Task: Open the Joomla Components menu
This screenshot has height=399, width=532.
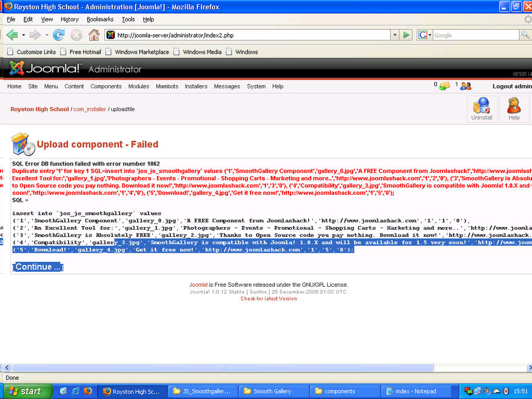Action: [106, 86]
